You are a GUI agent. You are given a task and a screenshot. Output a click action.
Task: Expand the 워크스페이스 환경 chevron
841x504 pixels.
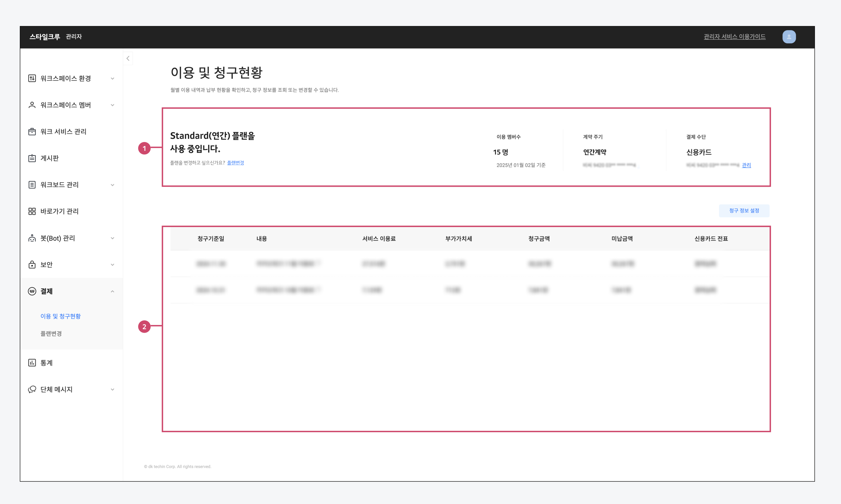coord(113,79)
